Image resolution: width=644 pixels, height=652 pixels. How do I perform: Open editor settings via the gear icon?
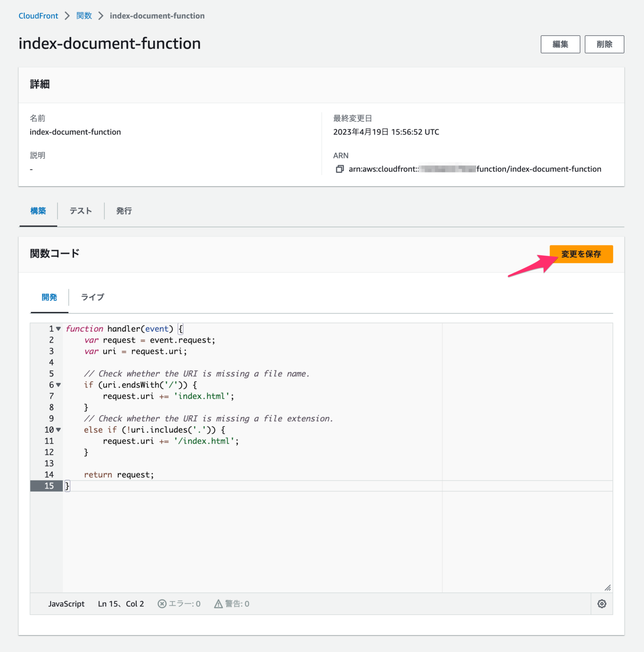pyautogui.click(x=602, y=604)
